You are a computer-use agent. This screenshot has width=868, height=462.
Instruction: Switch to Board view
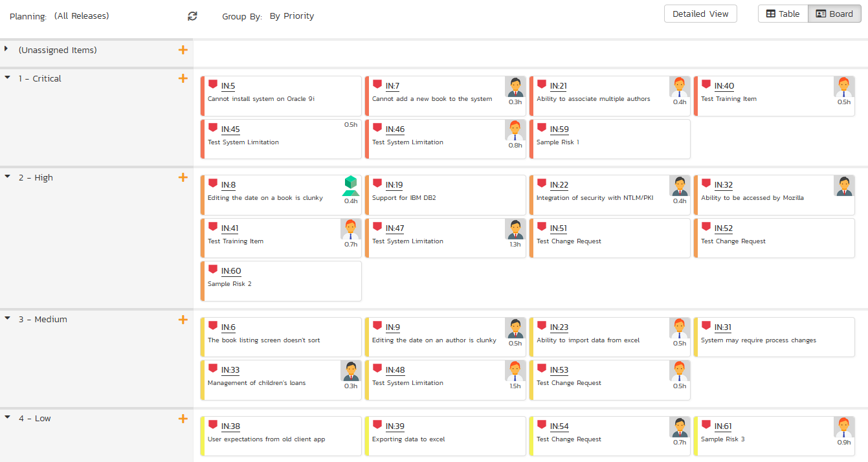tap(835, 14)
